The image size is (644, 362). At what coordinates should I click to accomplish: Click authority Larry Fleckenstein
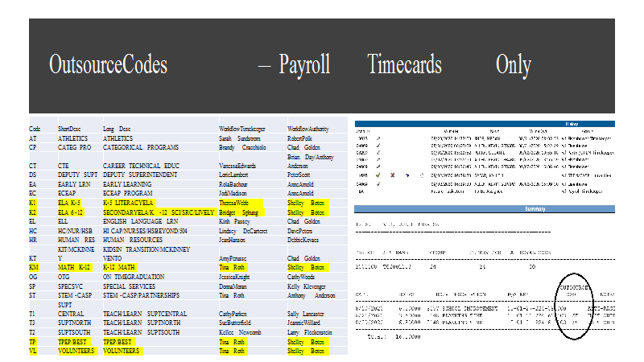pyautogui.click(x=310, y=332)
